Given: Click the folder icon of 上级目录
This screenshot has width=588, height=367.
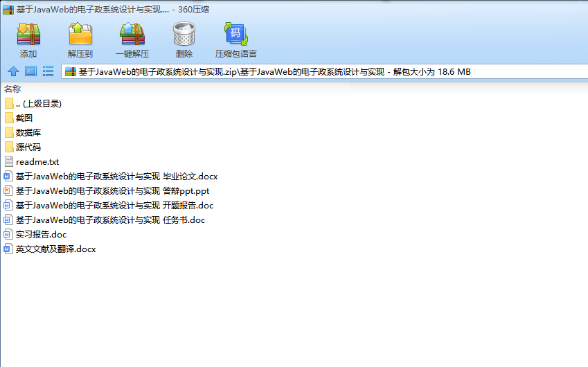Looking at the screenshot, I should (x=9, y=104).
